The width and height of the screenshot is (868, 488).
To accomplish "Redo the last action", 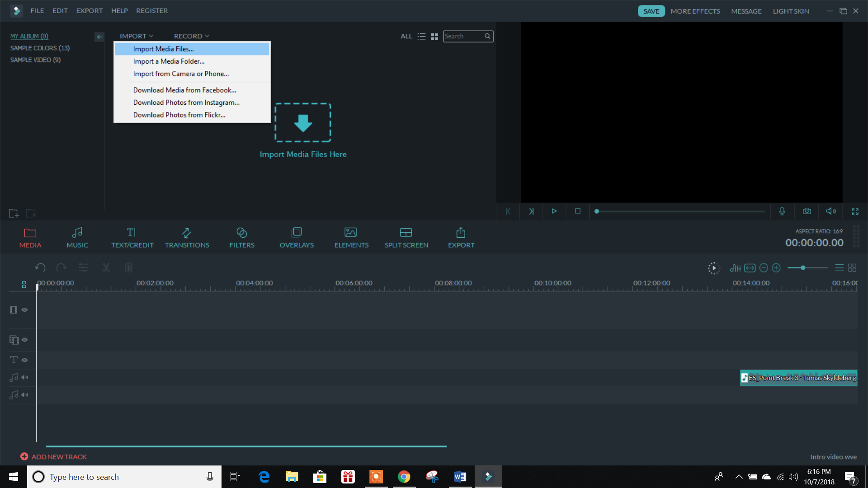I will (61, 267).
